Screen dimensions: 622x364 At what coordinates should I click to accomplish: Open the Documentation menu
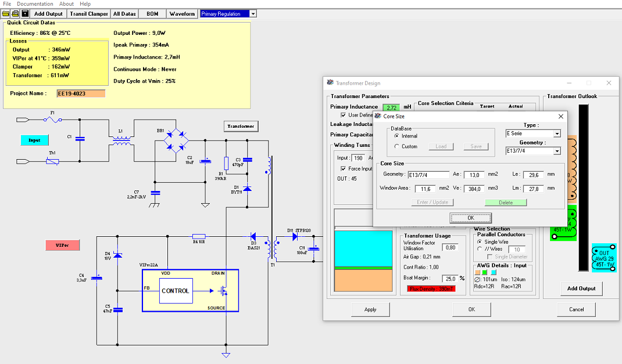(x=35, y=4)
